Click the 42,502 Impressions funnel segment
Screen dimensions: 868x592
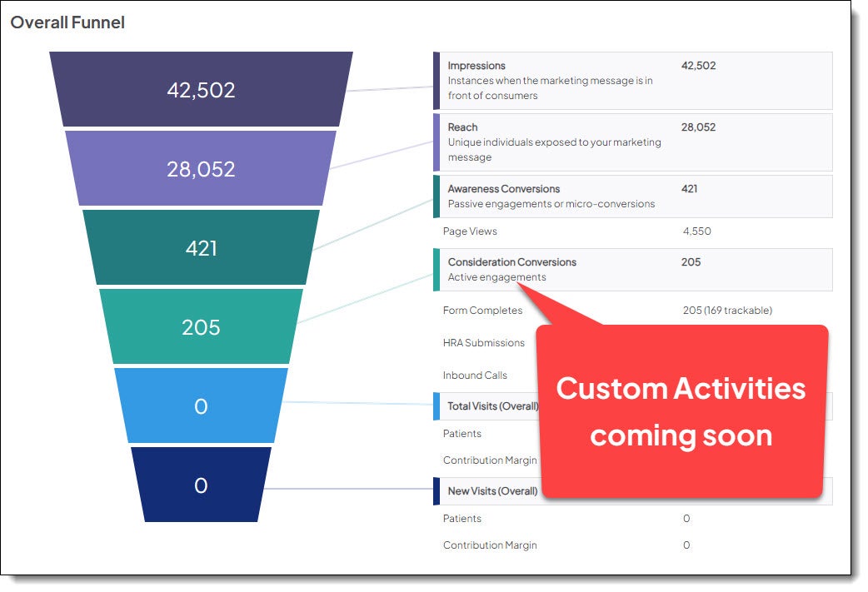coord(201,90)
